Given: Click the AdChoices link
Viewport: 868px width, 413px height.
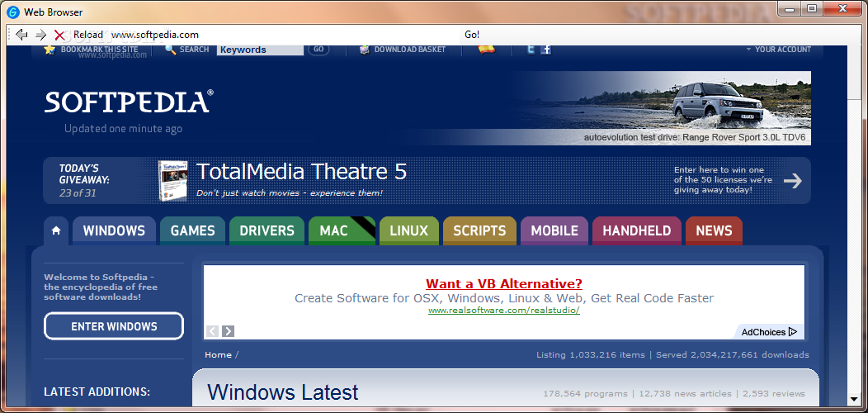Looking at the screenshot, I should click(x=769, y=332).
